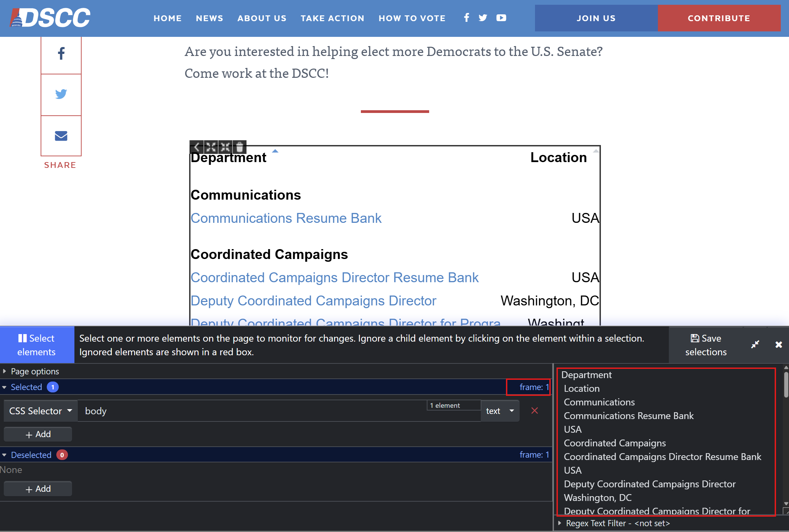The height and width of the screenshot is (532, 789).
Task: Minimize the selector panel with collapse icon
Action: click(755, 345)
